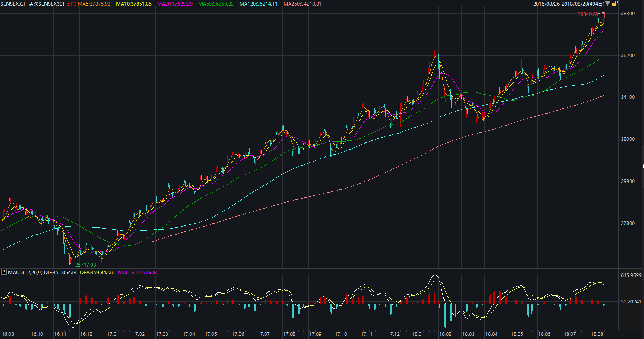Click the 17.01 time axis marker
The width and height of the screenshot is (644, 339).
(113, 334)
